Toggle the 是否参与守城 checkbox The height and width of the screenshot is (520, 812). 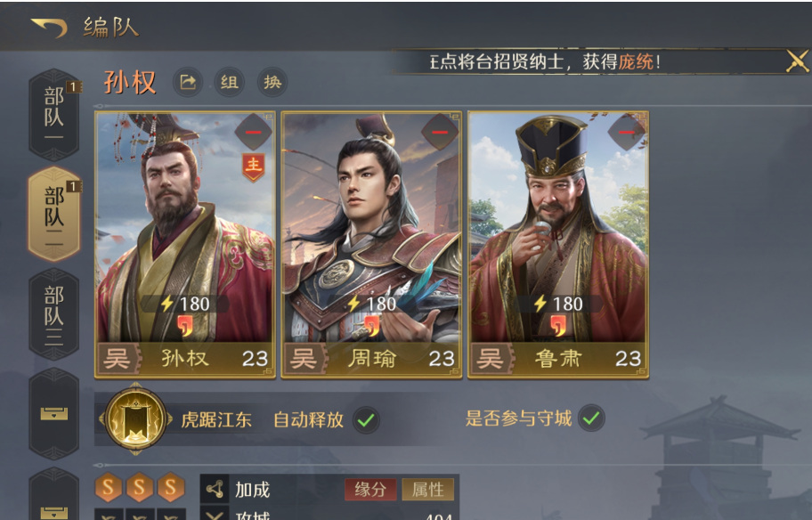591,418
